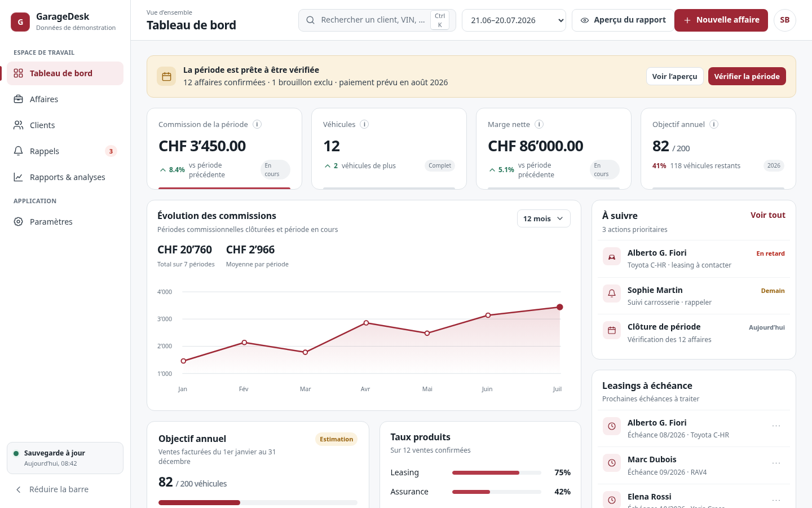Open Clôture de période task
Screen dimensions: 812x508
point(694,333)
